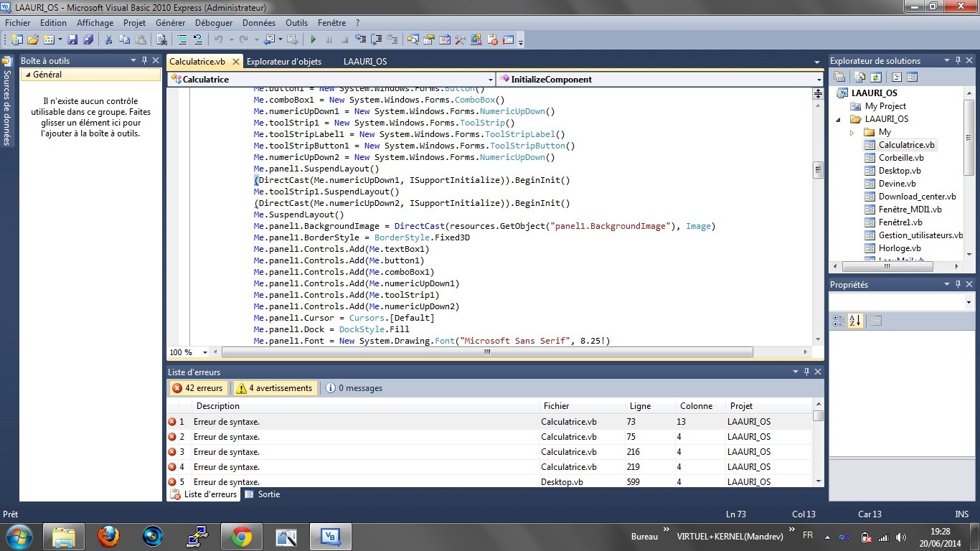This screenshot has width=980, height=551.
Task: Click the Undo arrow icon
Action: 219,39
